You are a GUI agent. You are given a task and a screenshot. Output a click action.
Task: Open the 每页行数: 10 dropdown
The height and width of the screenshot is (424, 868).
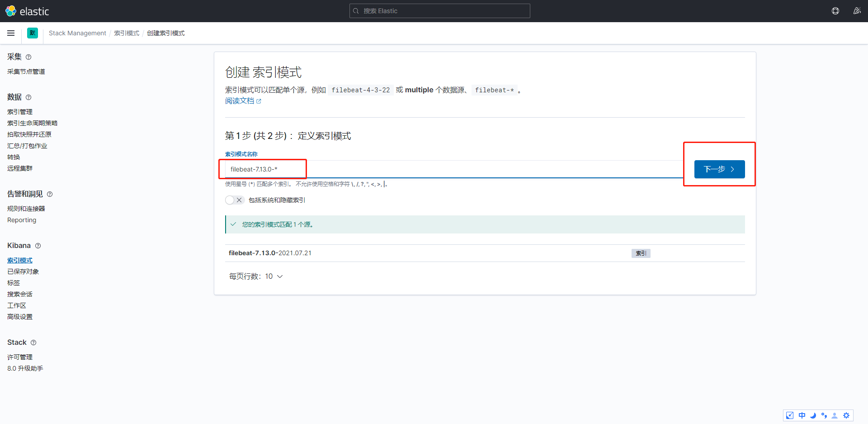pos(256,276)
